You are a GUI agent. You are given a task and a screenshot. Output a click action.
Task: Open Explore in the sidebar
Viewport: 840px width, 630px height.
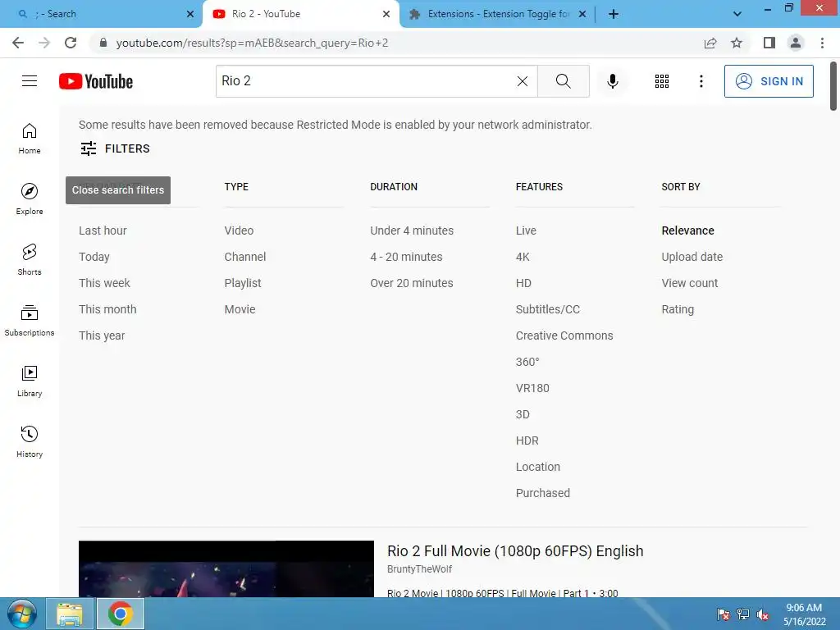pos(30,199)
